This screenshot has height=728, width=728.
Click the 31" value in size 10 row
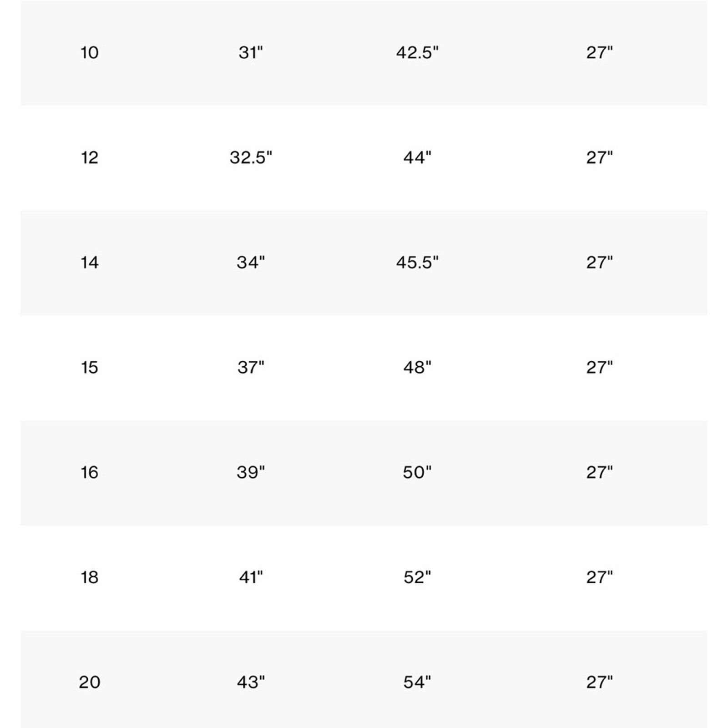pos(251,53)
